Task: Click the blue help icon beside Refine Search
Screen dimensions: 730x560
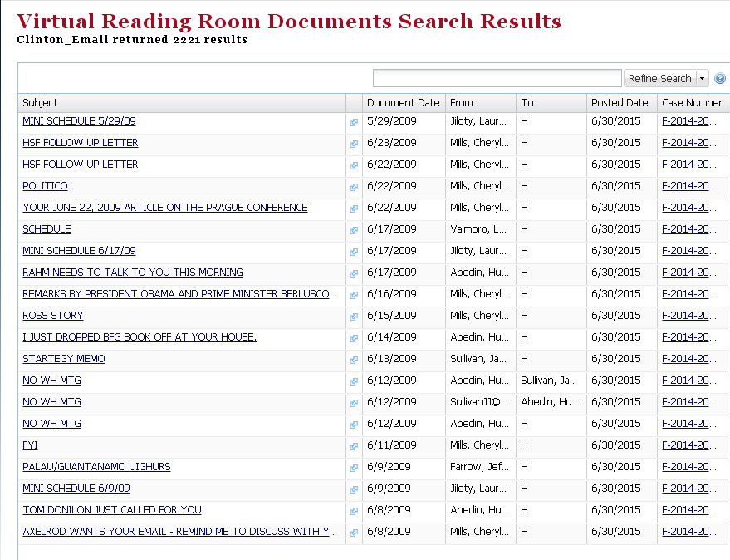Action: point(719,79)
